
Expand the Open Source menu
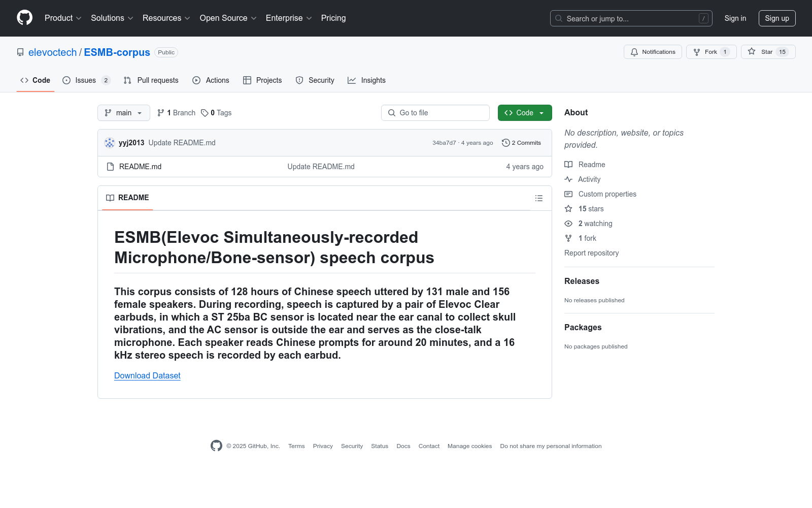tap(228, 18)
